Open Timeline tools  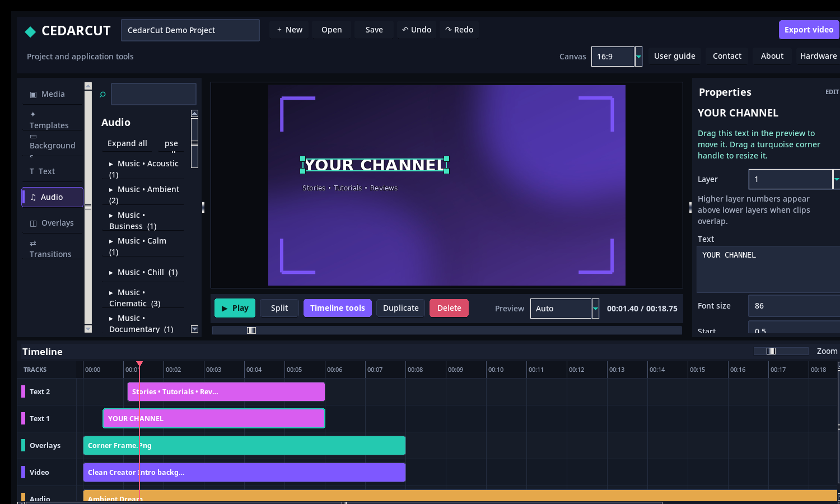click(x=337, y=308)
